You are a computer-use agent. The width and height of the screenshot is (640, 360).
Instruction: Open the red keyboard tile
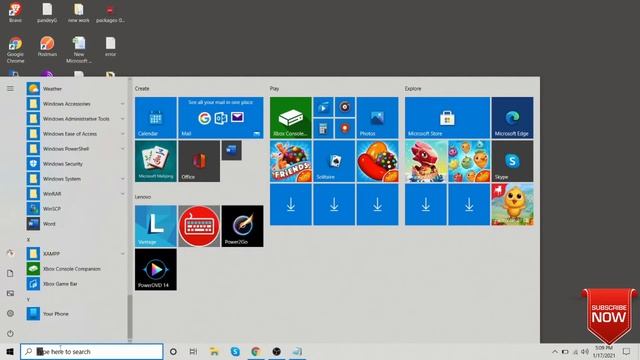pos(199,226)
